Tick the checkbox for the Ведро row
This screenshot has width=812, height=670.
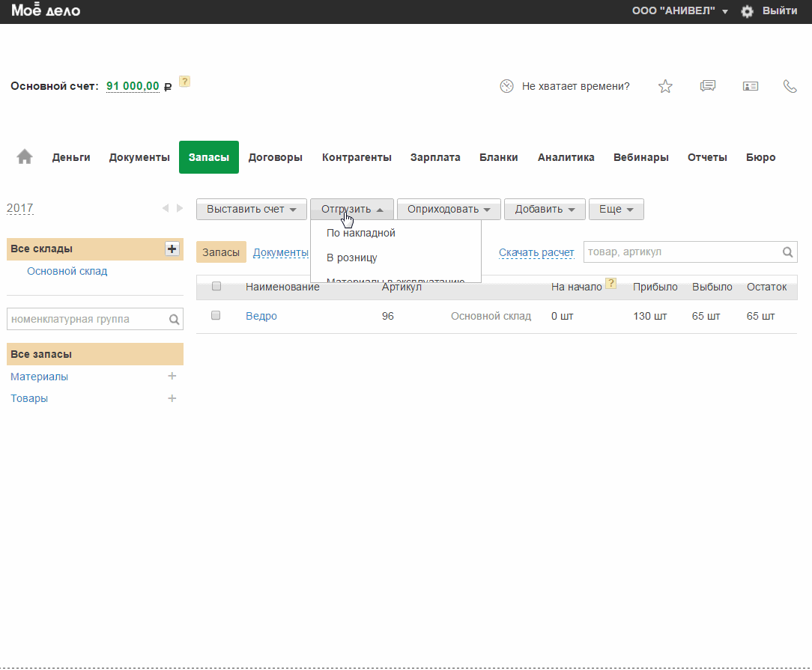(216, 316)
